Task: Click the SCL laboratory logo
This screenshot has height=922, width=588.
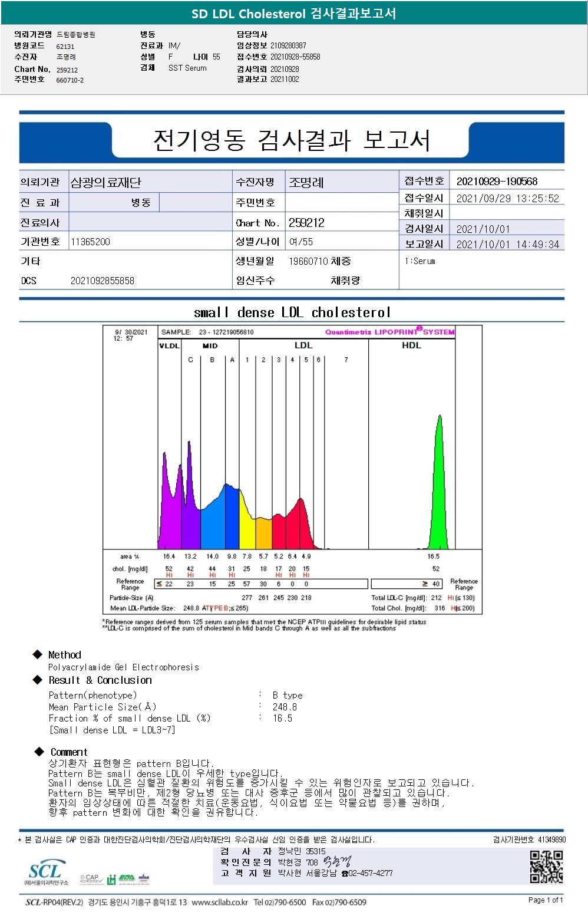Action: [46, 873]
